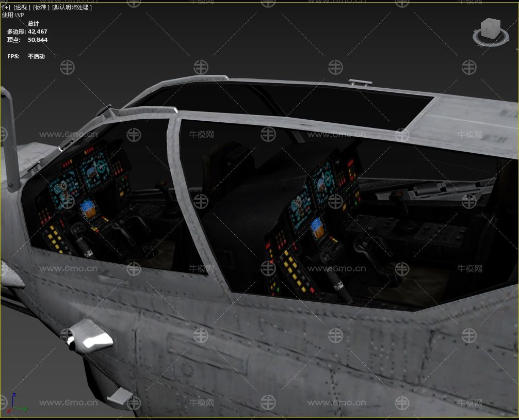Click the ViewCube front face
519x420 pixels.
487,32
